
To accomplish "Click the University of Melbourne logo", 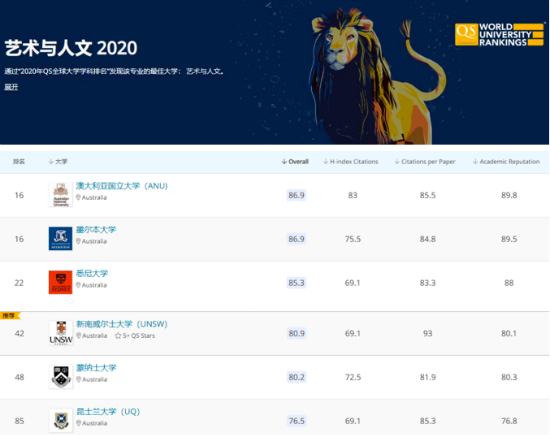I will point(60,239).
